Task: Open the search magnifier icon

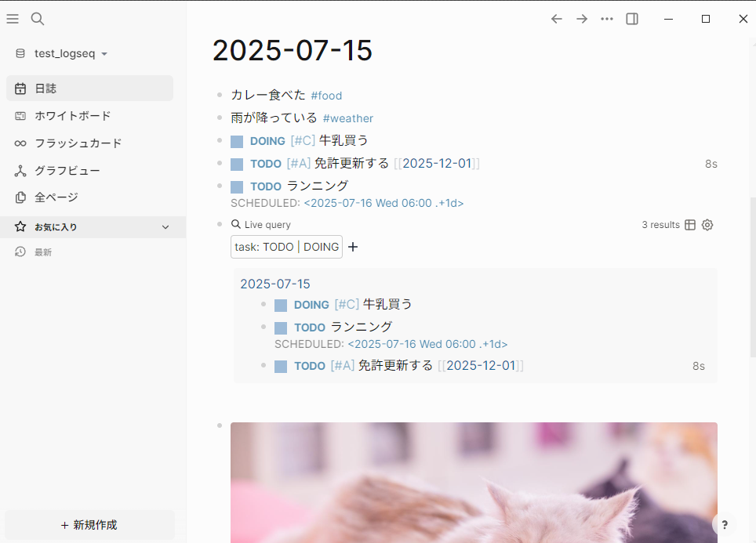Action: (x=37, y=19)
